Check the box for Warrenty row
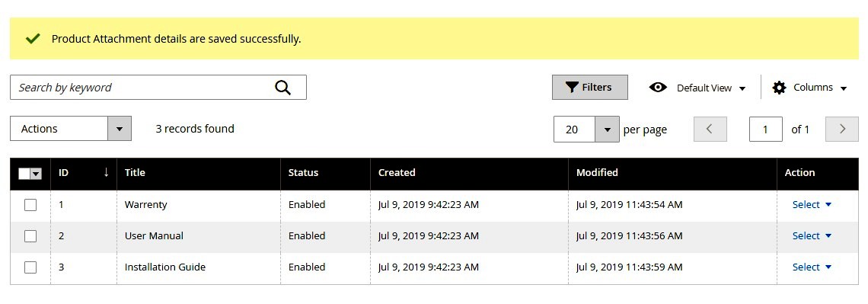 point(30,205)
